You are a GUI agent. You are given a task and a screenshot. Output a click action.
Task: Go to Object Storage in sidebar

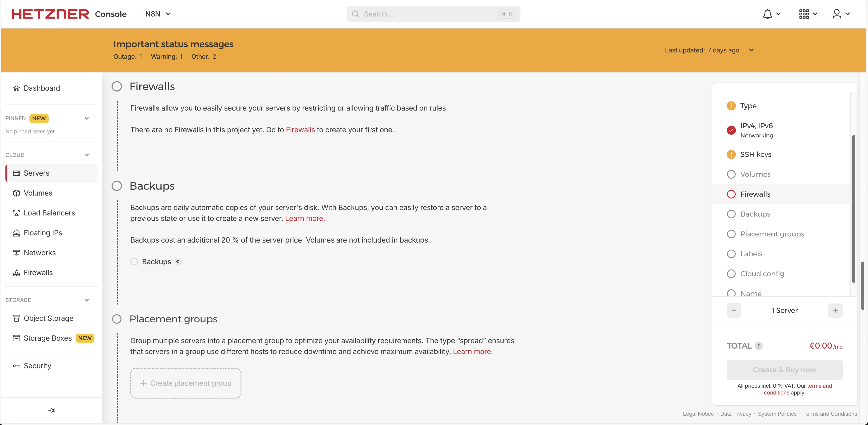pyautogui.click(x=48, y=318)
